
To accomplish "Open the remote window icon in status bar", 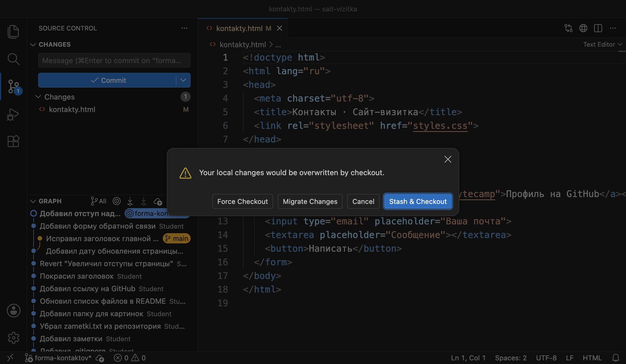I will click(10, 357).
